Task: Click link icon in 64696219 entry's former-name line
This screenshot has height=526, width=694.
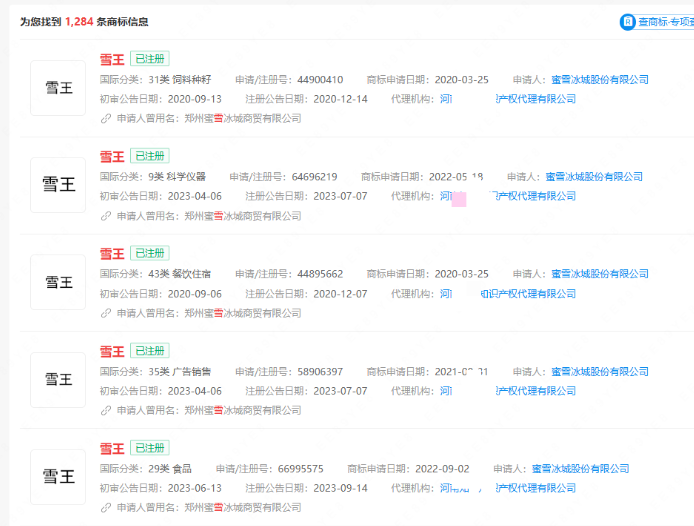Action: [x=105, y=216]
